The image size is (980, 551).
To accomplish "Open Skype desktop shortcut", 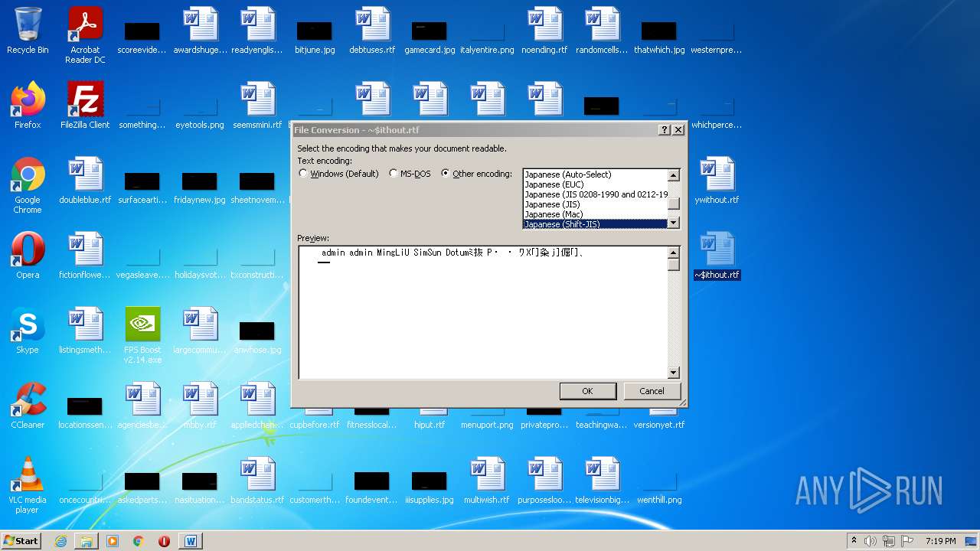I will (x=28, y=331).
